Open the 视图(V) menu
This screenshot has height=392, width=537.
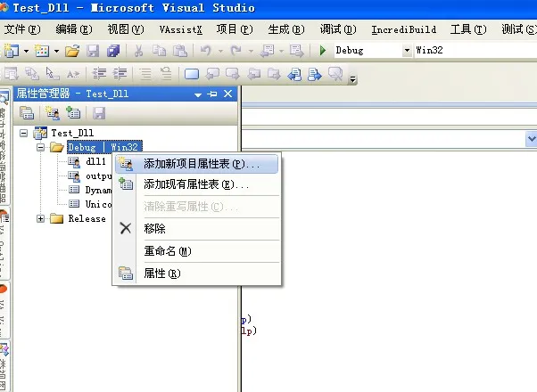point(126,29)
